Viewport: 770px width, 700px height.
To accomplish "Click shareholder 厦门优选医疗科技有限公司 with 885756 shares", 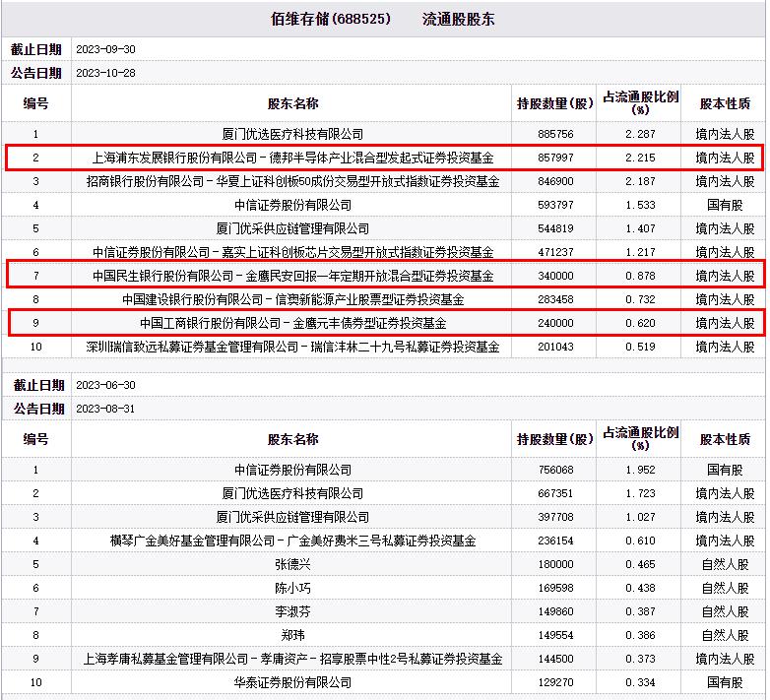I will (x=292, y=134).
